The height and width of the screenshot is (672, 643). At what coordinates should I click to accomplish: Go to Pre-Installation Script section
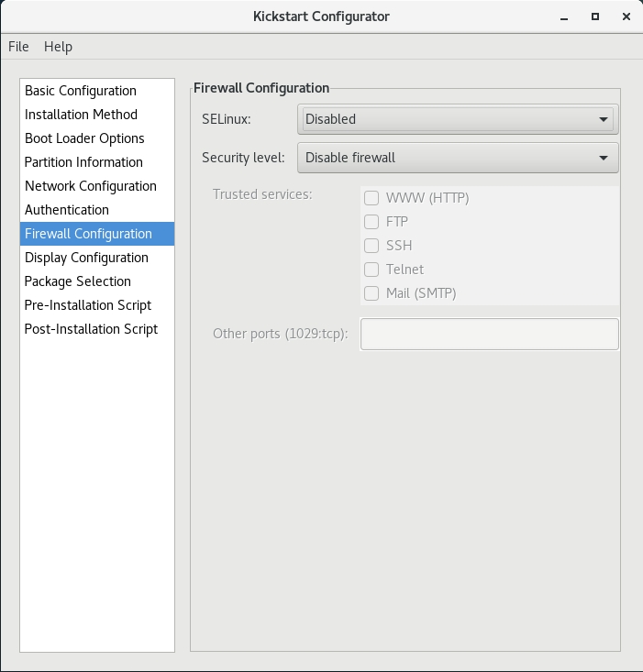pos(88,305)
